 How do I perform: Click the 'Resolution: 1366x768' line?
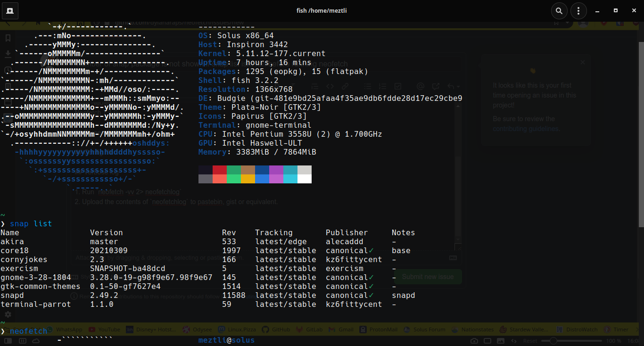coord(246,89)
